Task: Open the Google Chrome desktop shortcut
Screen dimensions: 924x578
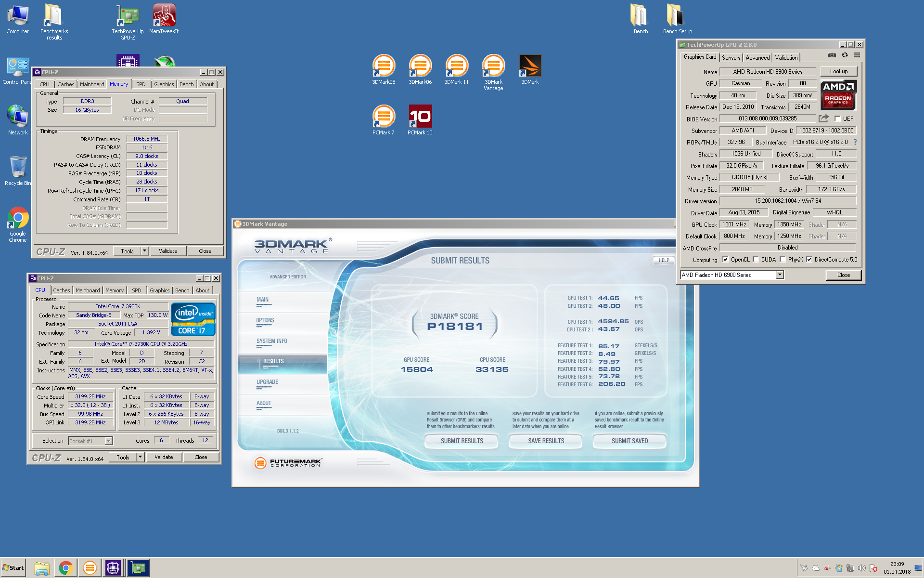Action: point(18,224)
